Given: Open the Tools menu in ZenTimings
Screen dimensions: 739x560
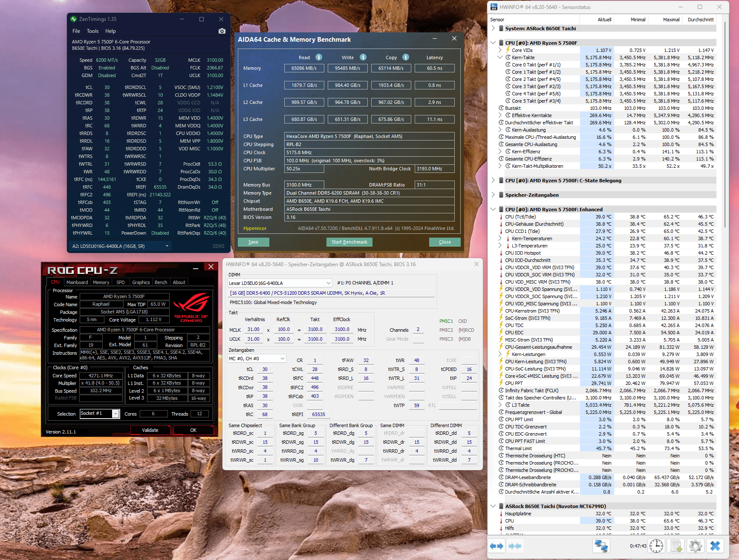Looking at the screenshot, I should click(92, 31).
